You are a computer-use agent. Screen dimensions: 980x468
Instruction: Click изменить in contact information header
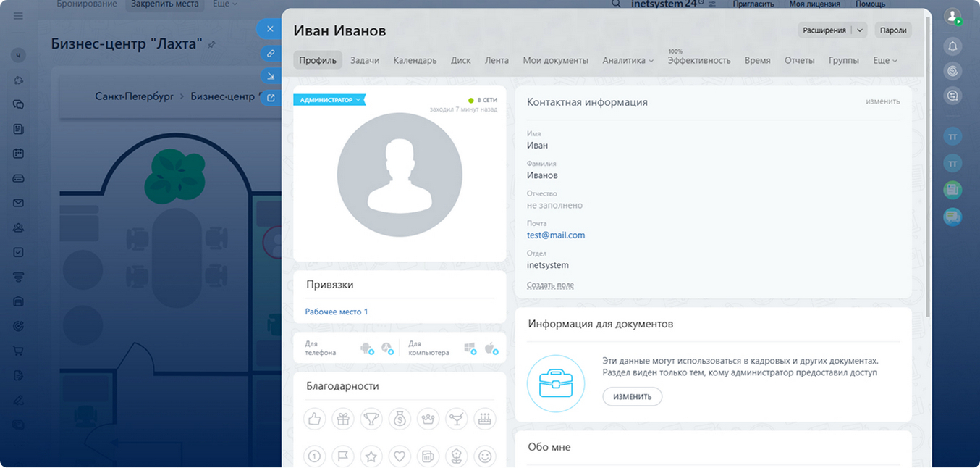[883, 101]
